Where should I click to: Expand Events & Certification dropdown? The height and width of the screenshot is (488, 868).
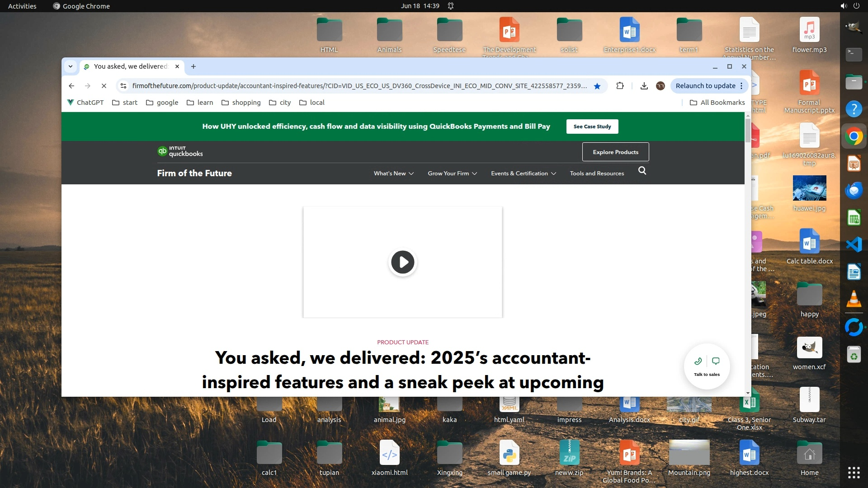[x=523, y=174]
